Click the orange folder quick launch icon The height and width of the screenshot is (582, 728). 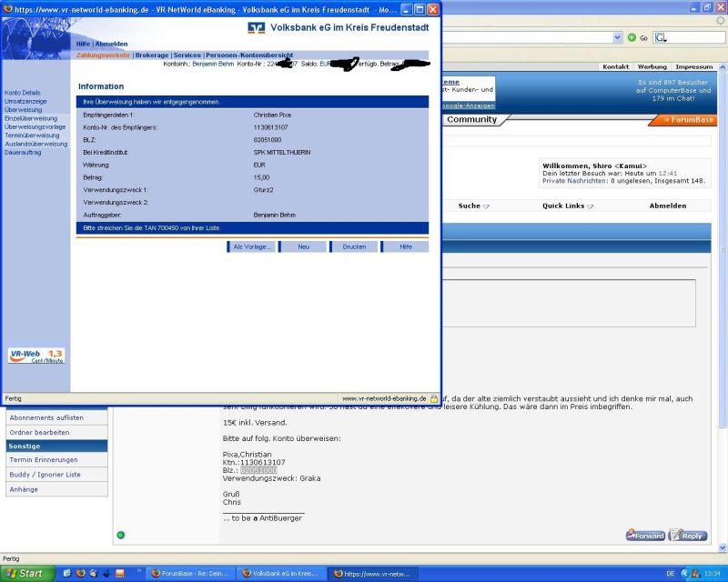(x=120, y=574)
